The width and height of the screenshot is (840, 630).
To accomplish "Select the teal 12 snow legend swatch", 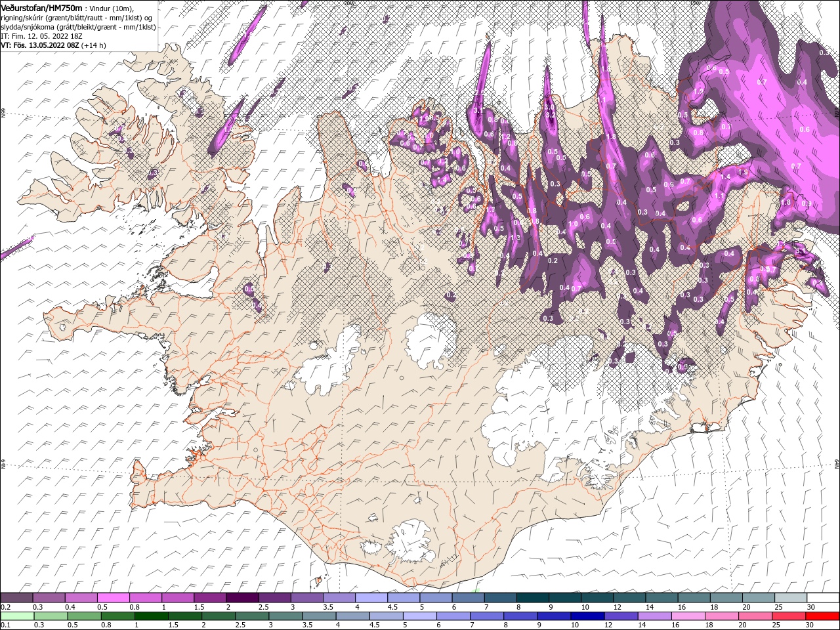I will point(629,598).
